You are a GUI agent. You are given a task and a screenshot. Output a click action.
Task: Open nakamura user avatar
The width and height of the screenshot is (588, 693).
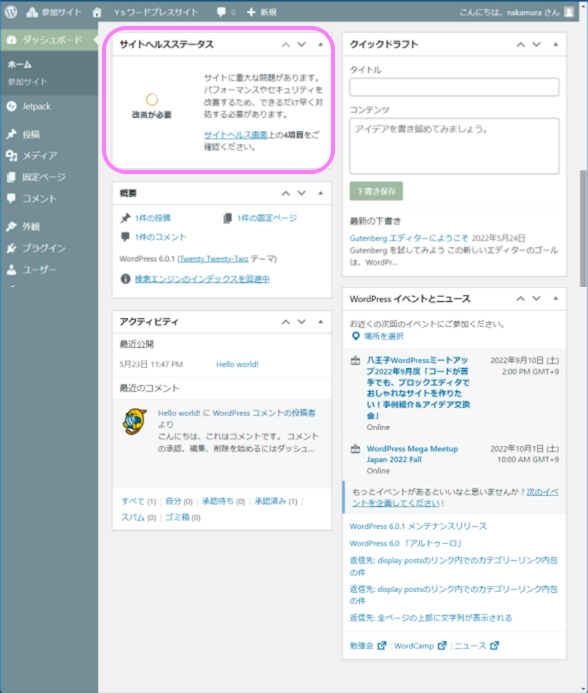(569, 12)
